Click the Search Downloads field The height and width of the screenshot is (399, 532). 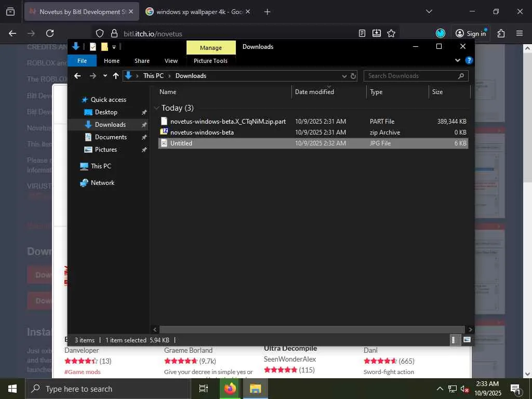click(416, 76)
